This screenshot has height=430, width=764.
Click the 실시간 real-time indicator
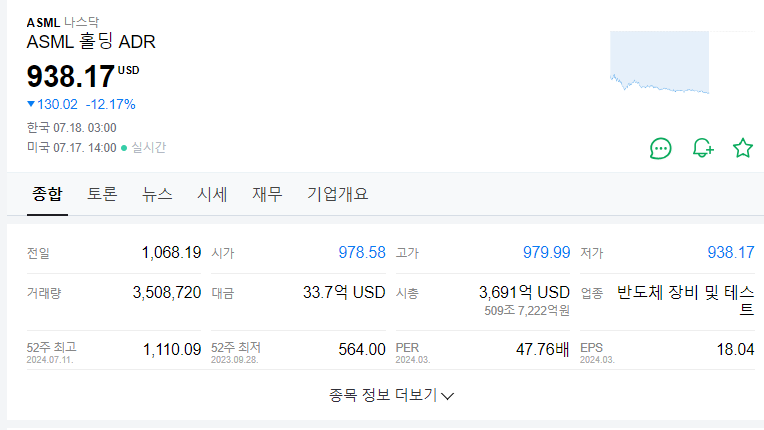144,148
